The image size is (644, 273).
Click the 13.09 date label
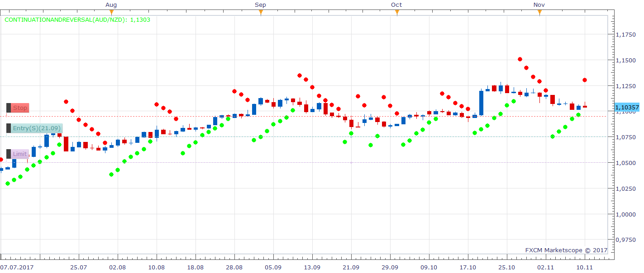(312, 268)
